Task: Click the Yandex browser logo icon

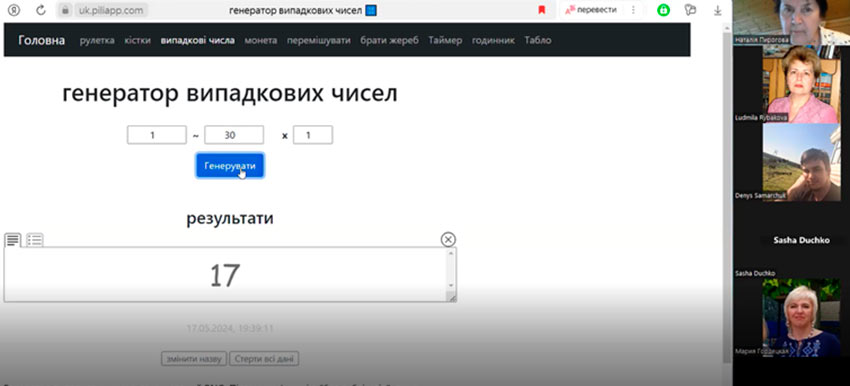Action: [14, 10]
